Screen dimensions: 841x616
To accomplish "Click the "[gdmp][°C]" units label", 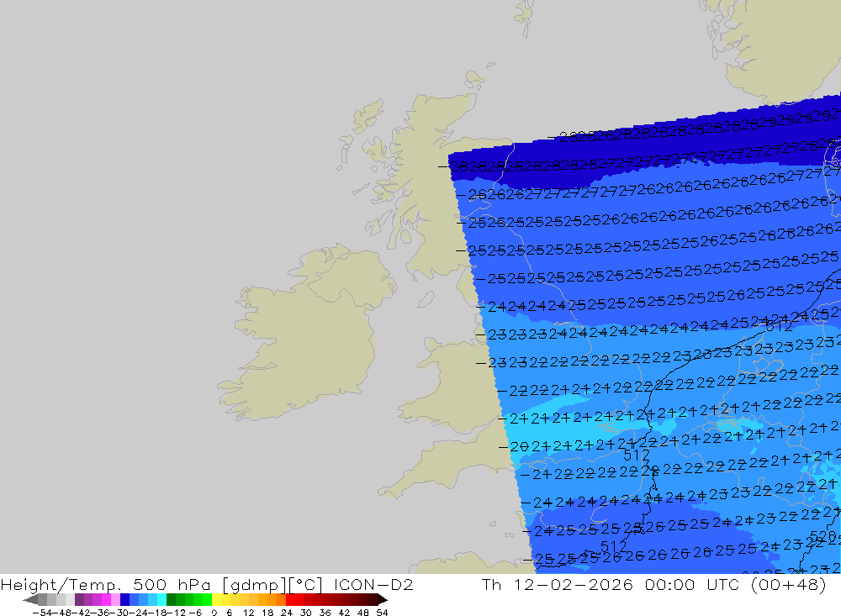I will 272,584.
